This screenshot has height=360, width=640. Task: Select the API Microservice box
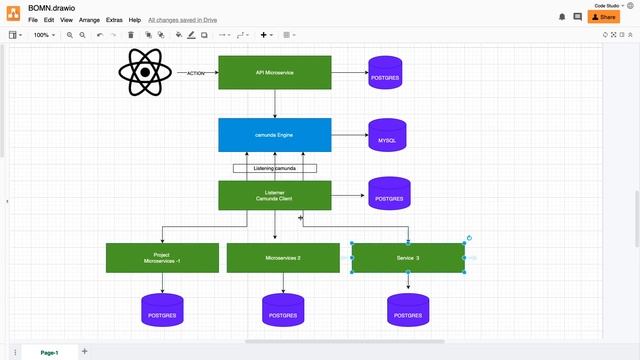pyautogui.click(x=275, y=73)
